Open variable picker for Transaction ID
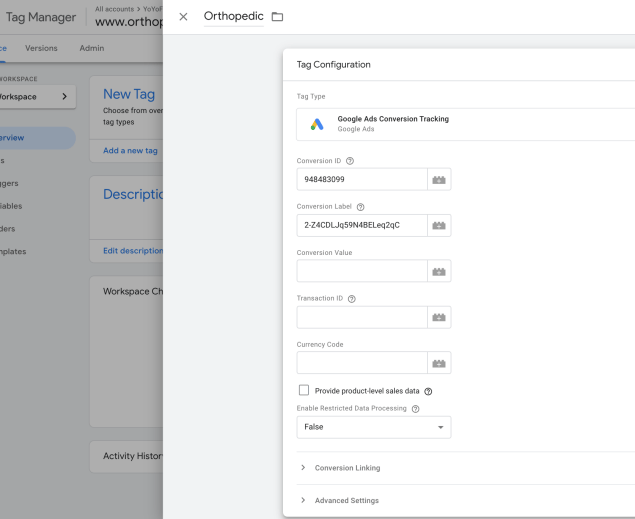 439,317
